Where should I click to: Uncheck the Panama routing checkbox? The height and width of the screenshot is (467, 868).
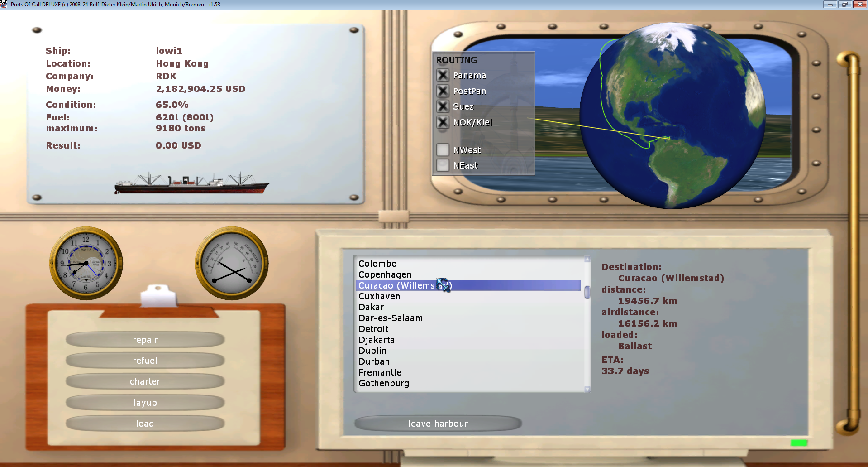tap(443, 75)
